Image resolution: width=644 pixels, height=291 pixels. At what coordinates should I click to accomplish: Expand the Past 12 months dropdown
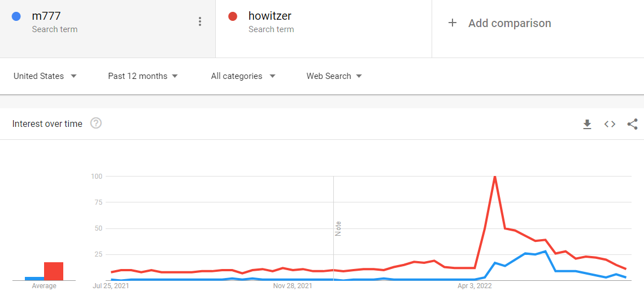142,76
